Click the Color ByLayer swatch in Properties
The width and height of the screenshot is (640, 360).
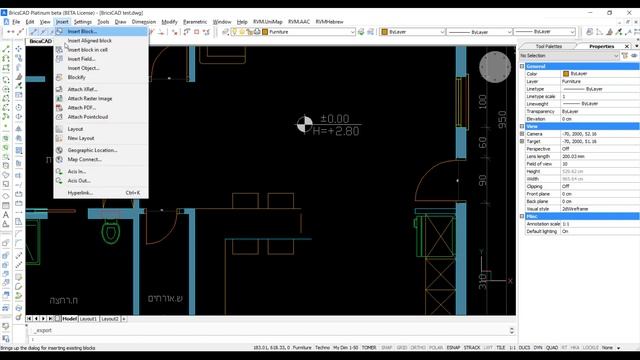pyautogui.click(x=566, y=73)
